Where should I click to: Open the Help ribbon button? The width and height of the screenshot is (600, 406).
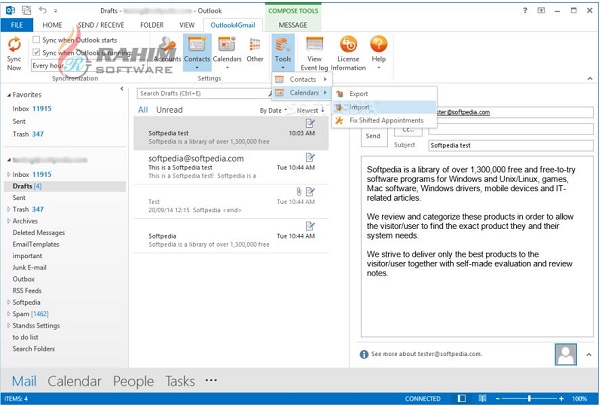[378, 53]
